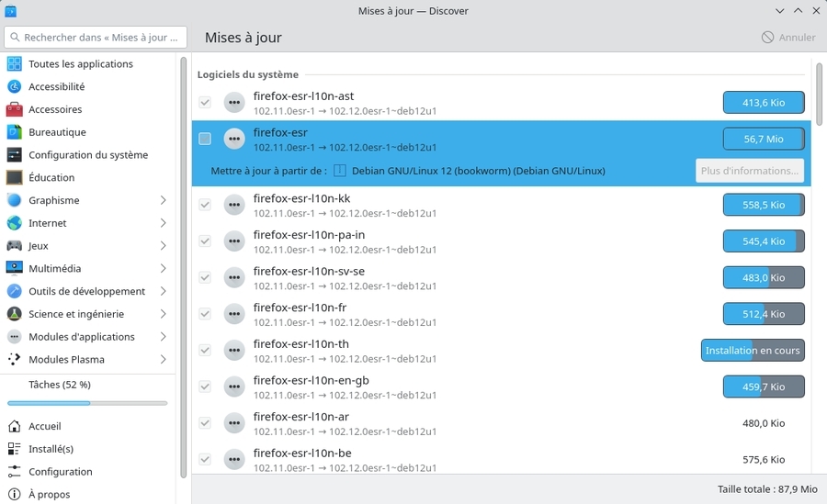Uncheck firefox-esr-l10n-be update
This screenshot has height=504, width=827.
click(205, 459)
